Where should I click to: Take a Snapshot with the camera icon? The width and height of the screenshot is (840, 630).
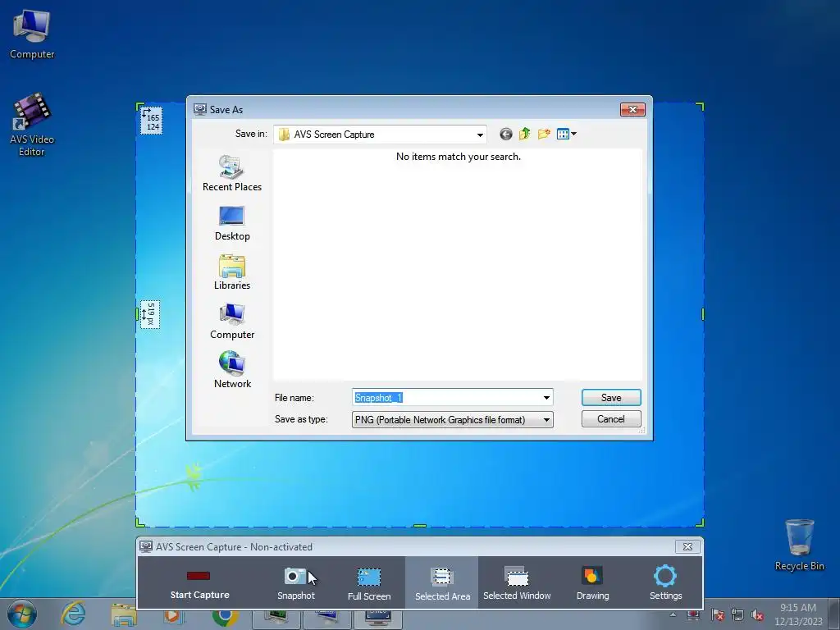pos(295,583)
